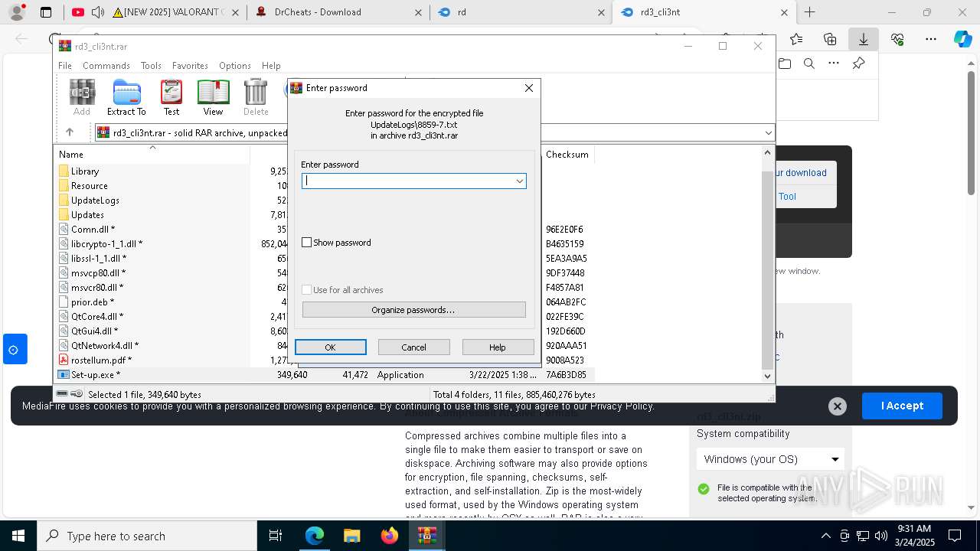Screen dimensions: 980x551
Task: Open the Edge Copilot icon
Action: [962, 39]
